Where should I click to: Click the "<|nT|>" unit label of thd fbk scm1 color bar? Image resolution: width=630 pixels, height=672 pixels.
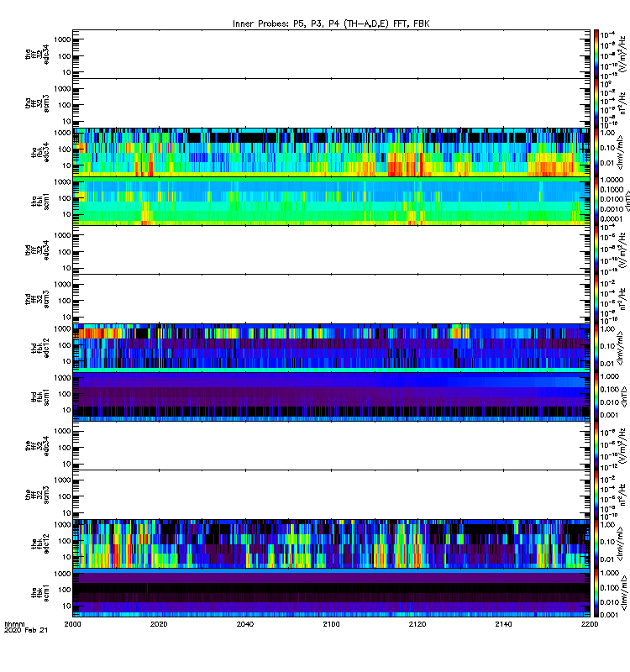coord(622,397)
